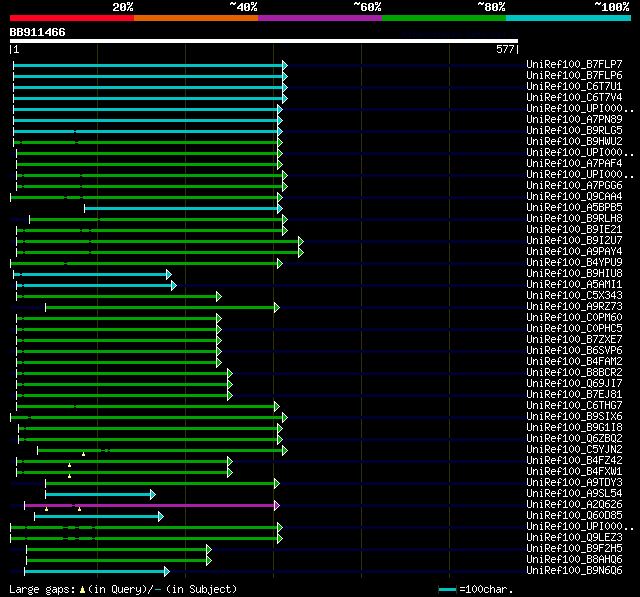Select the UniRef100_B7ZXE7 label
Screen dimensions: 640x597
coord(574,340)
